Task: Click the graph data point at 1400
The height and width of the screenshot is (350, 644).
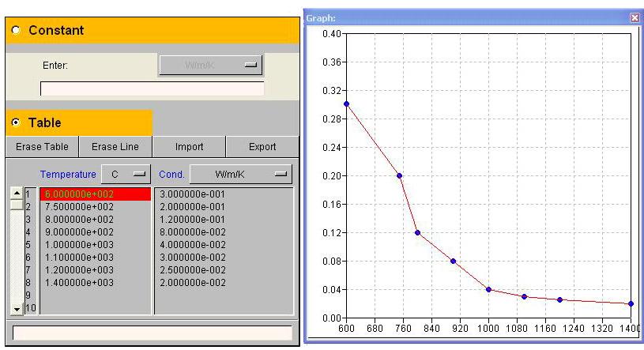Action: pyautogui.click(x=631, y=304)
